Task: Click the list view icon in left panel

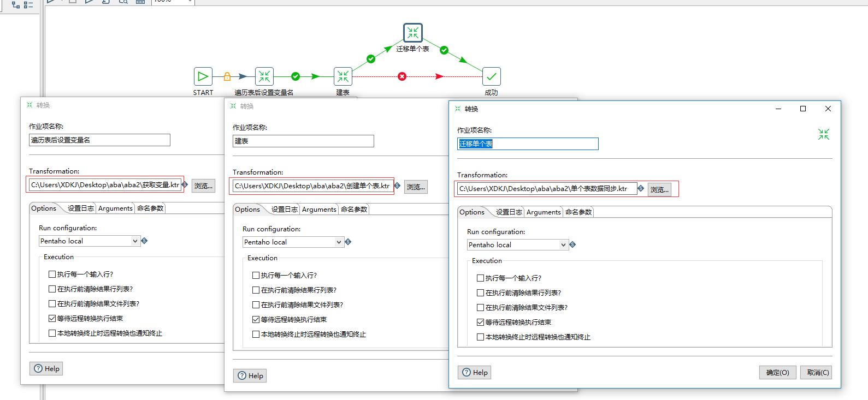Action: pos(28,4)
